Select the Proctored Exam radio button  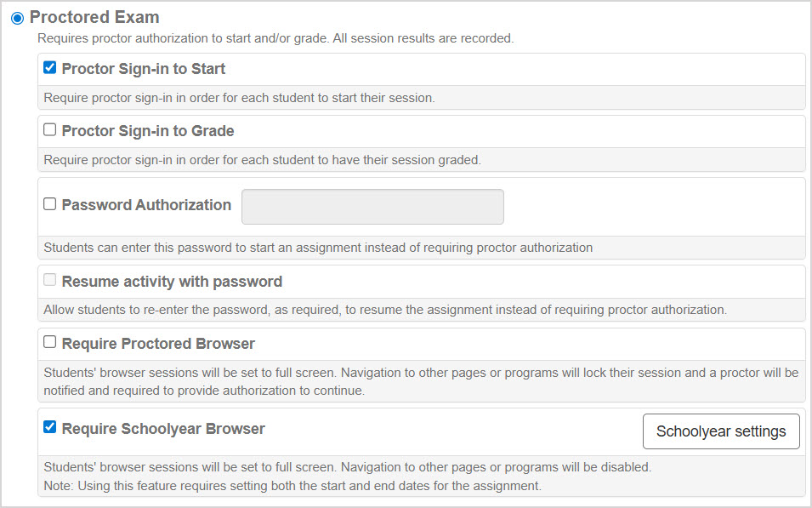click(17, 18)
